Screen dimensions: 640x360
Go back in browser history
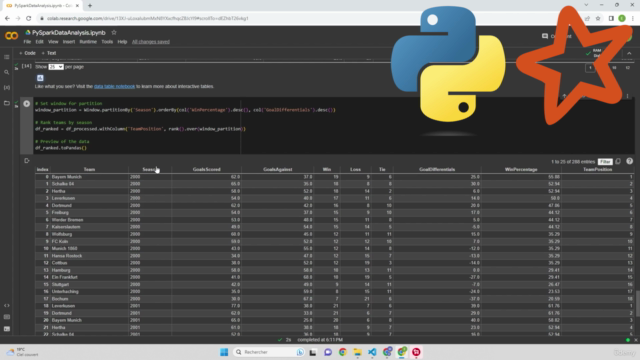point(7,18)
